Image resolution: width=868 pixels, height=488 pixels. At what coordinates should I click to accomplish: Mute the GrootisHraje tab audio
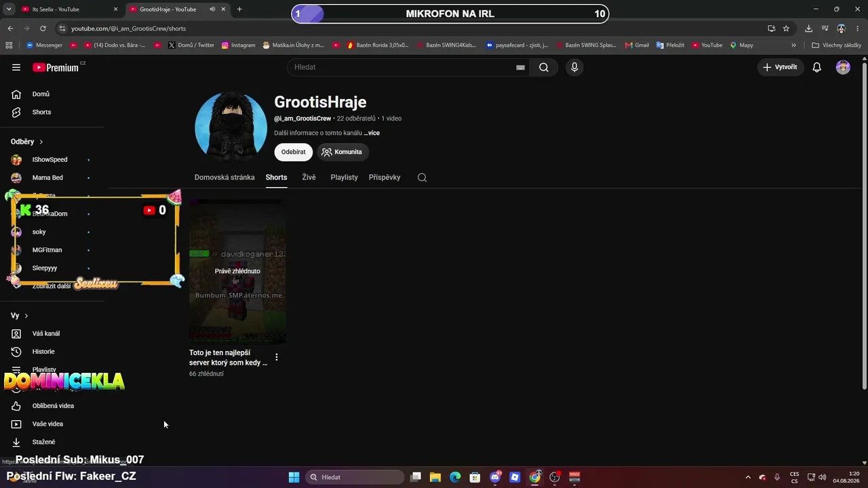[212, 9]
